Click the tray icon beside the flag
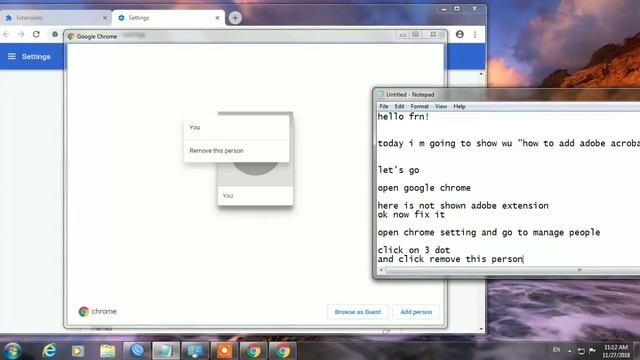The image size is (640, 360). click(581, 351)
